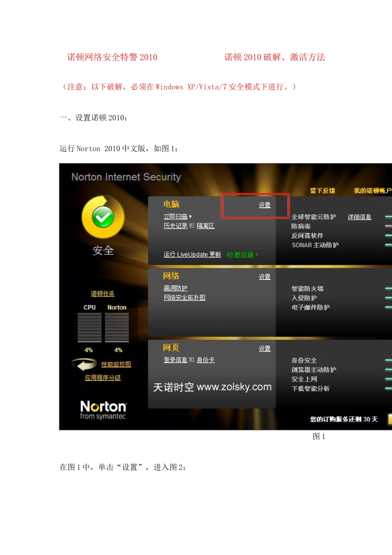The image size is (392, 555).
Task: Open 设置 for the 网络 section
Action: [x=264, y=277]
